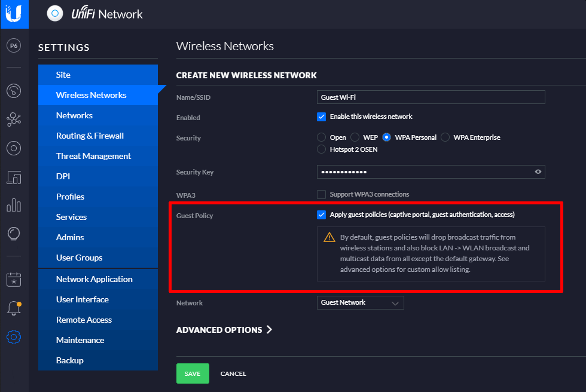Open the Guest Network dropdown
586x392 pixels.
360,303
